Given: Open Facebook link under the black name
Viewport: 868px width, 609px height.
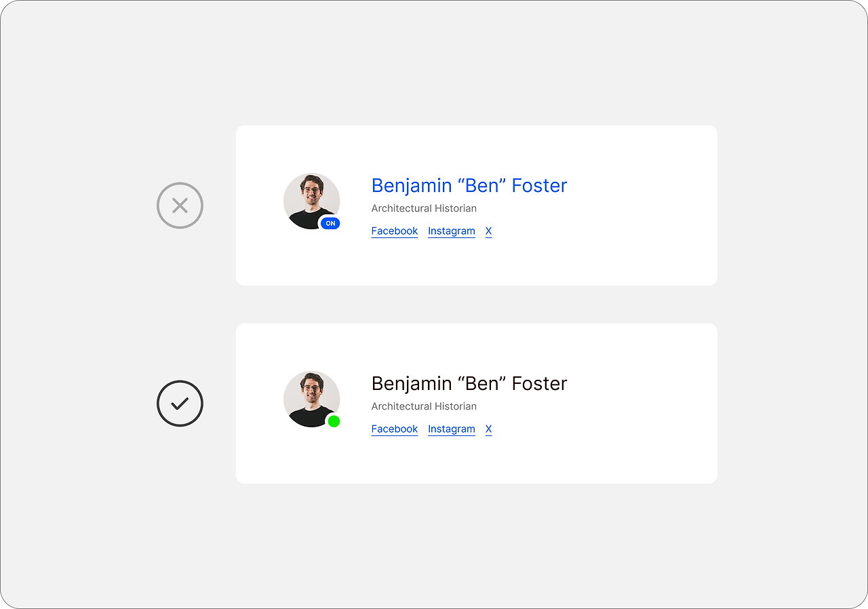Looking at the screenshot, I should 394,429.
